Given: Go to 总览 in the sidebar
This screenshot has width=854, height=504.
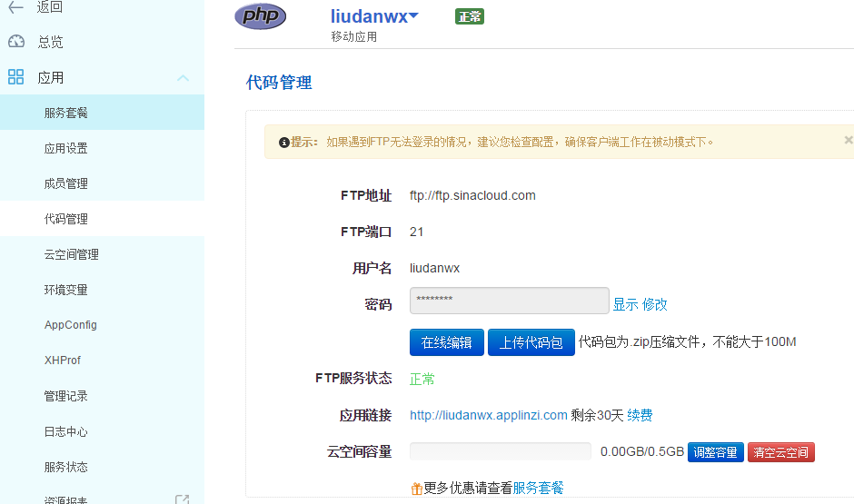Looking at the screenshot, I should point(50,42).
